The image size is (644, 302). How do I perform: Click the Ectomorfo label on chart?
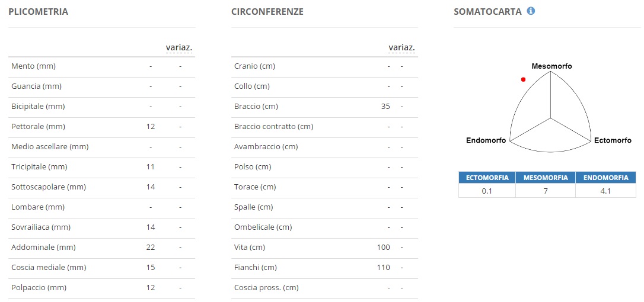[613, 140]
